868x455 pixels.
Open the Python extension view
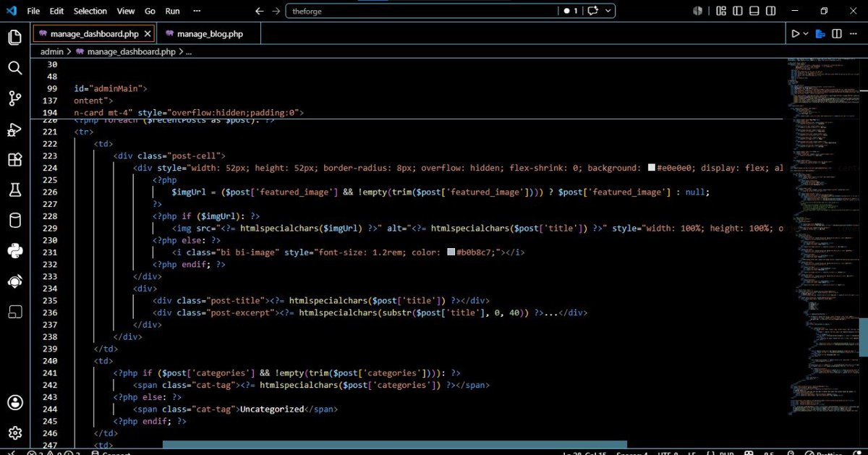point(14,251)
